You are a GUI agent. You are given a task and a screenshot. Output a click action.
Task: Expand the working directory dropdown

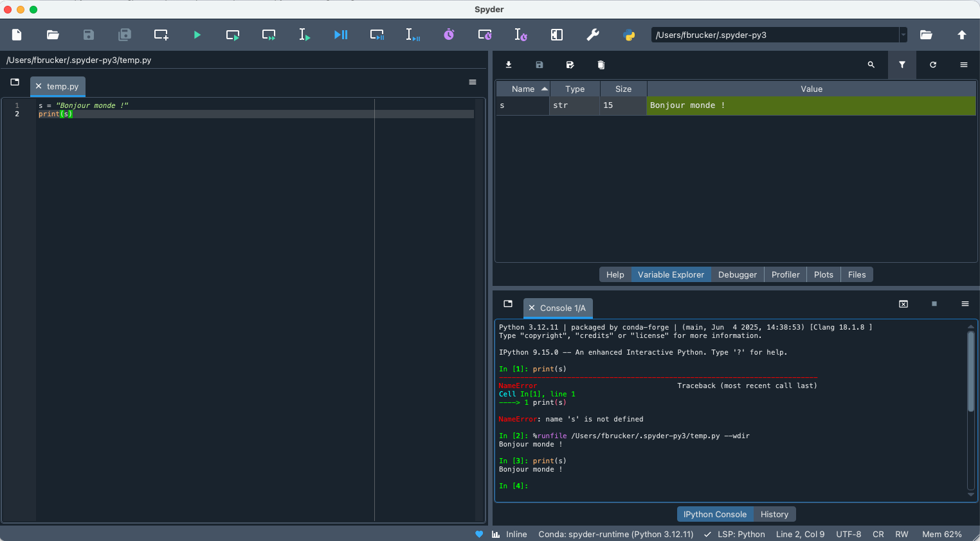pyautogui.click(x=903, y=35)
